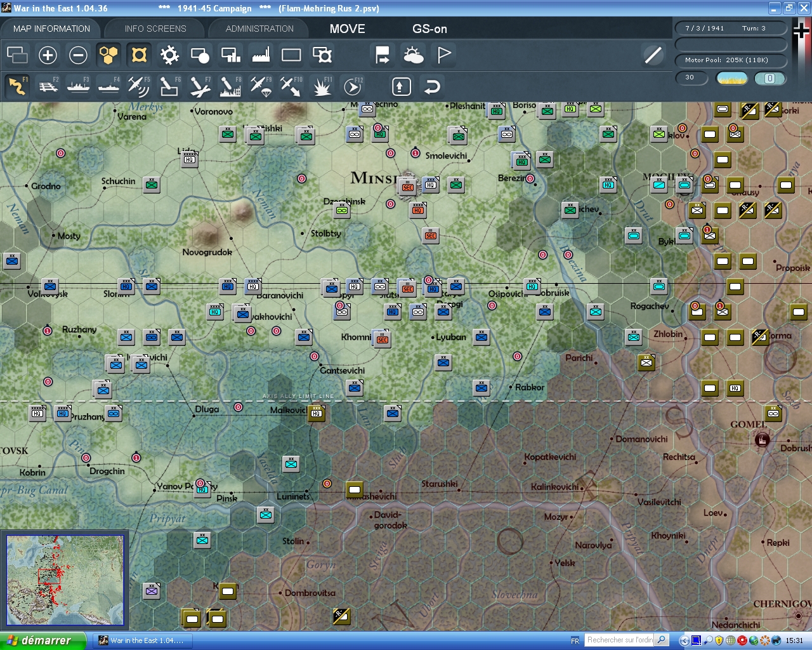Select F8 bomb city mode
The image size is (812, 650).
coord(230,86)
